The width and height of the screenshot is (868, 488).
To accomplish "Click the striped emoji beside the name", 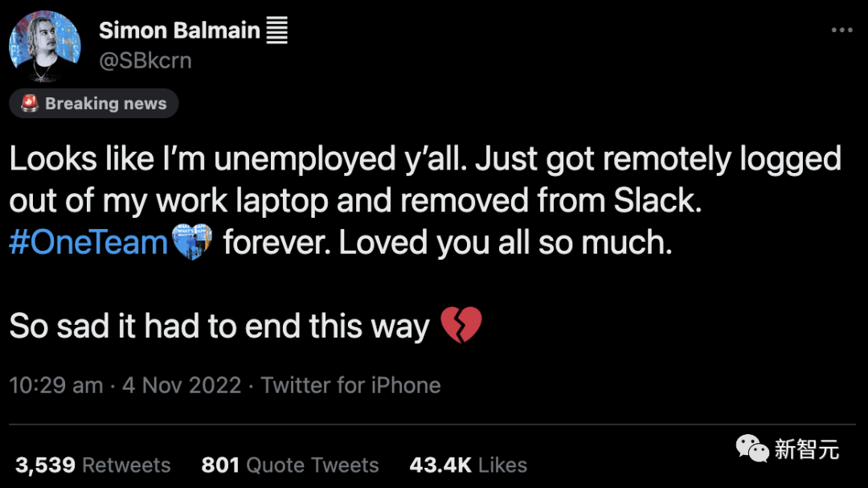I will tap(276, 31).
